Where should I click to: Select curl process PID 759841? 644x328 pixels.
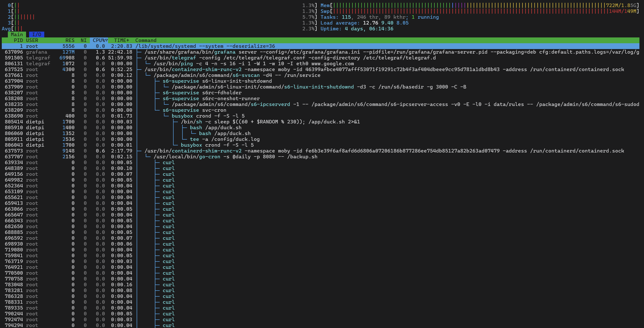click(321, 255)
